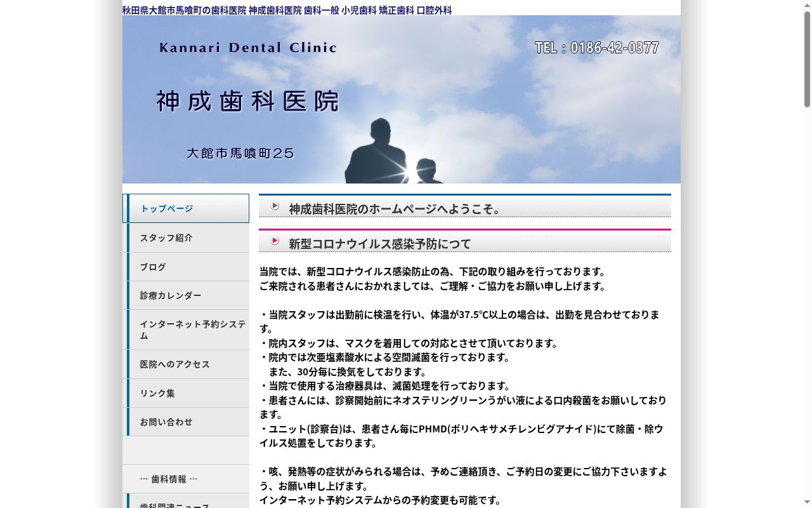Click the arrow icon beside 神成歯科医院のホームページへようこそ

[275, 206]
